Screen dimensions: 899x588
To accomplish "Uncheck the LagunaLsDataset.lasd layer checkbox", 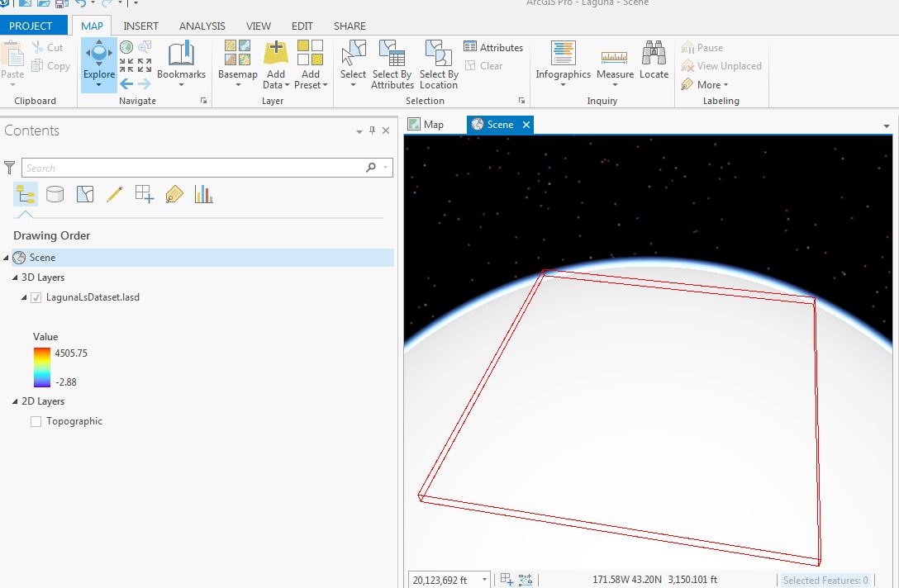I will click(x=36, y=297).
